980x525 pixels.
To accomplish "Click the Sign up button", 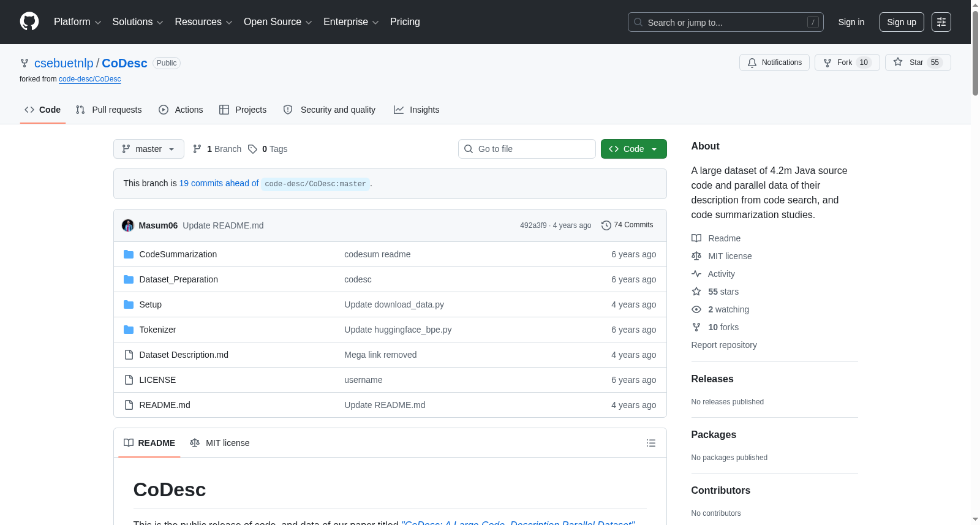I will [902, 22].
